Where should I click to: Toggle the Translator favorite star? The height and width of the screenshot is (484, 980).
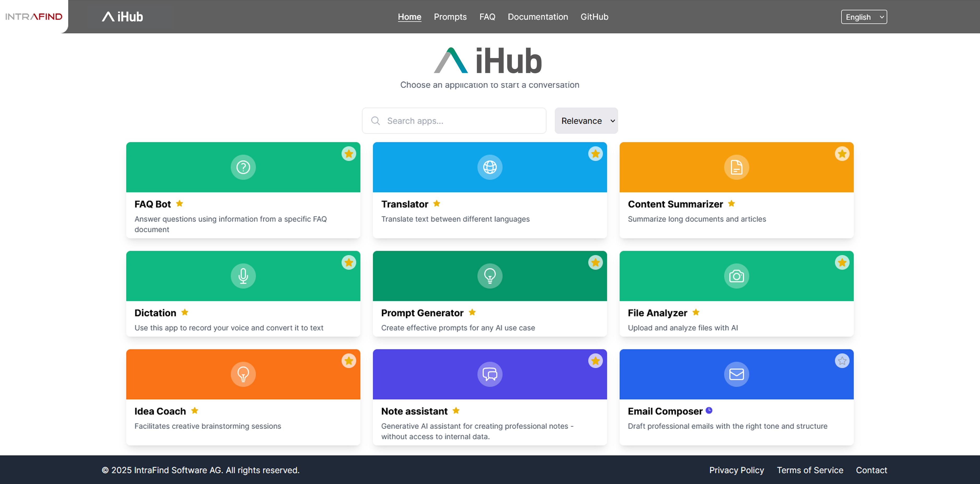[x=595, y=154]
